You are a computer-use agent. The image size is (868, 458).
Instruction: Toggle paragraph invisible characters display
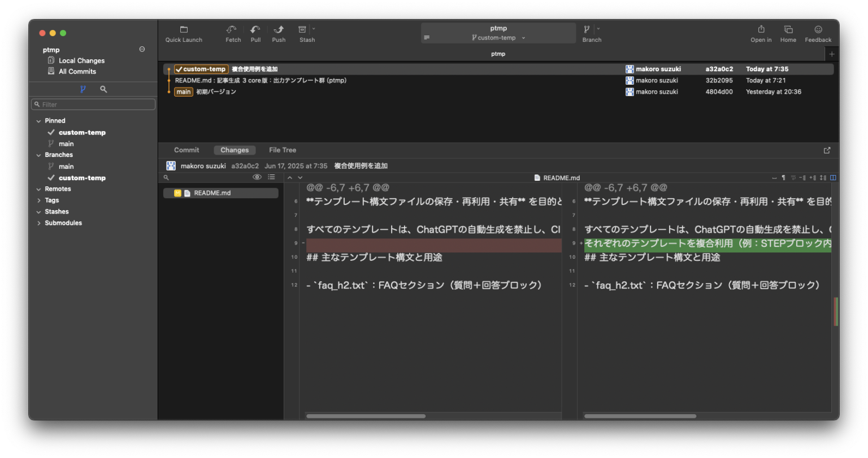[x=783, y=178]
